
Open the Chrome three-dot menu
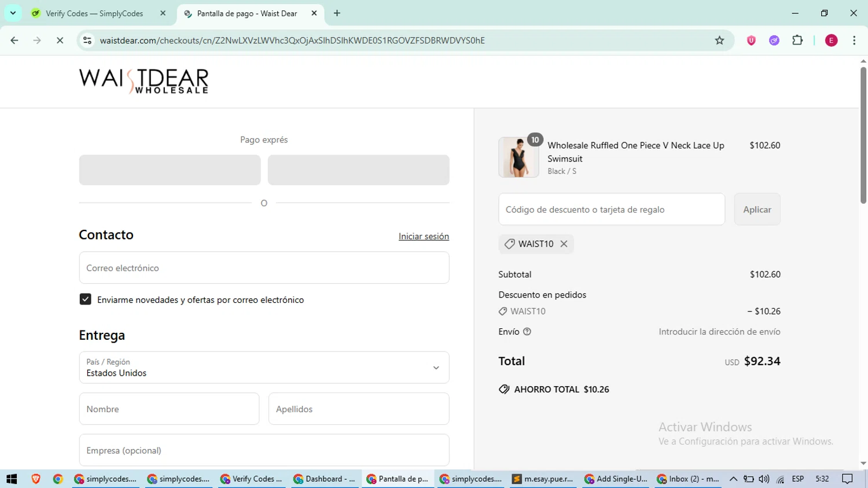854,41
